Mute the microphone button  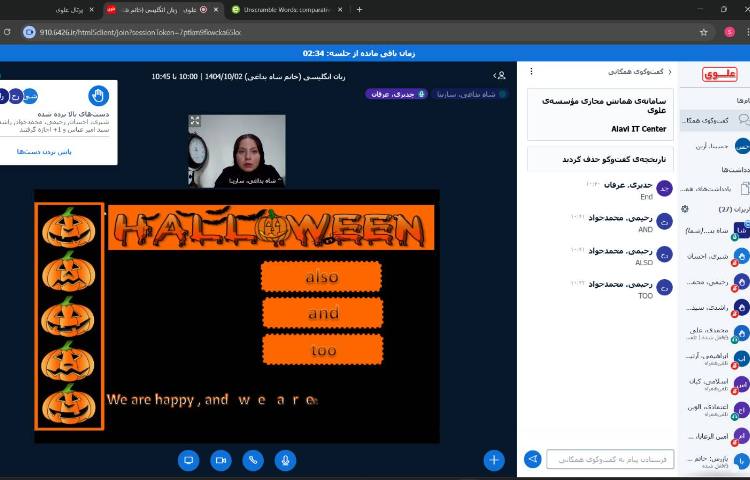[x=286, y=460]
